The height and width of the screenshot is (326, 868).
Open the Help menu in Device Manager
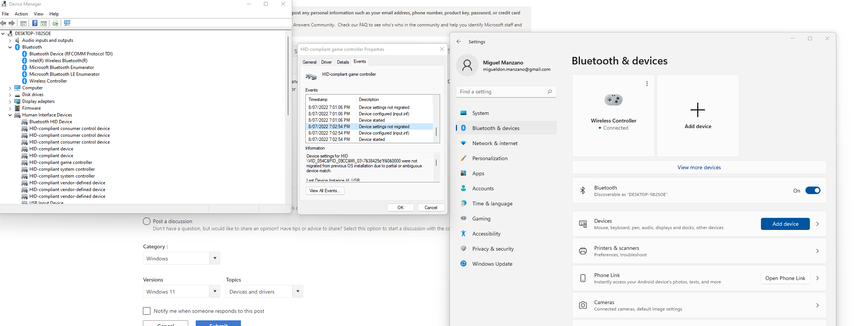[54, 14]
